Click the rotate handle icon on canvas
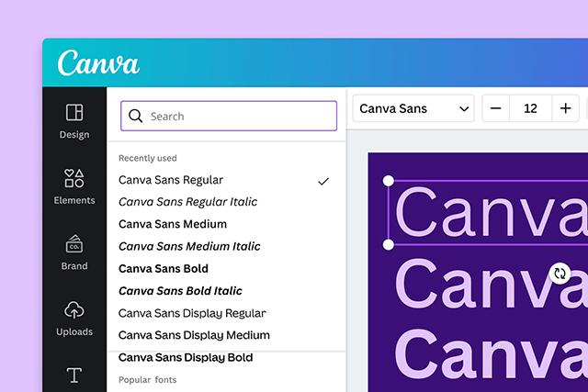 click(x=560, y=274)
